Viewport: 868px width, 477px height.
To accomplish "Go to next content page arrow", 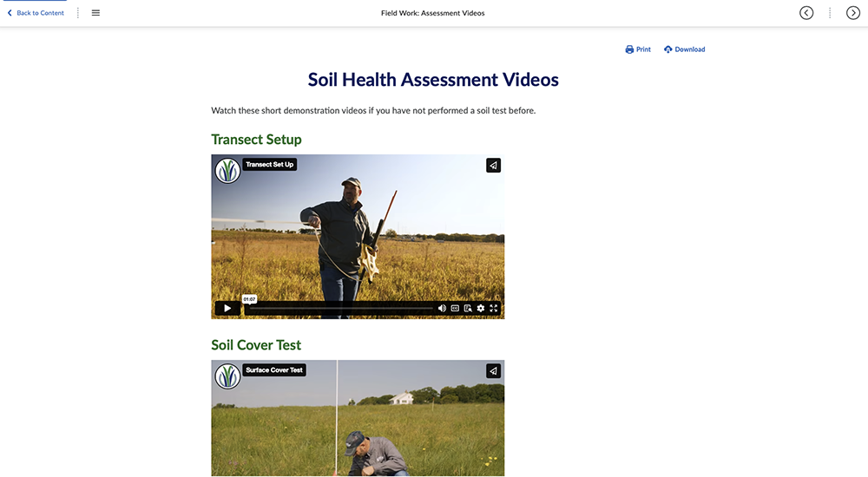I will [852, 13].
